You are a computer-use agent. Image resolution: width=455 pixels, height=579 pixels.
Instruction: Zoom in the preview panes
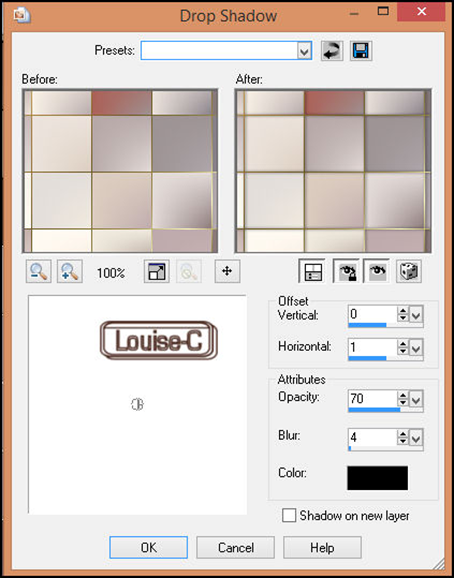pyautogui.click(x=69, y=271)
